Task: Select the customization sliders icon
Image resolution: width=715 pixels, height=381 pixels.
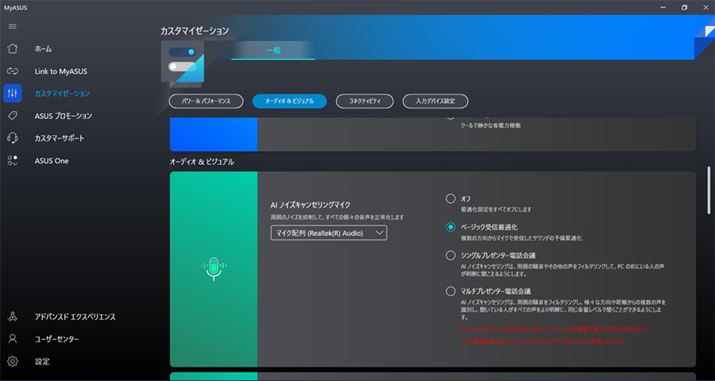Action: pos(12,93)
